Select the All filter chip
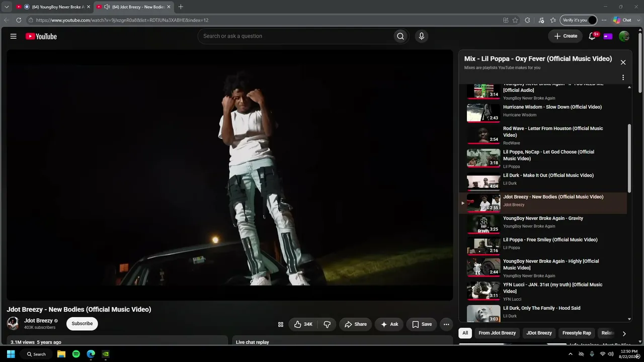The width and height of the screenshot is (644, 362). pos(465,333)
